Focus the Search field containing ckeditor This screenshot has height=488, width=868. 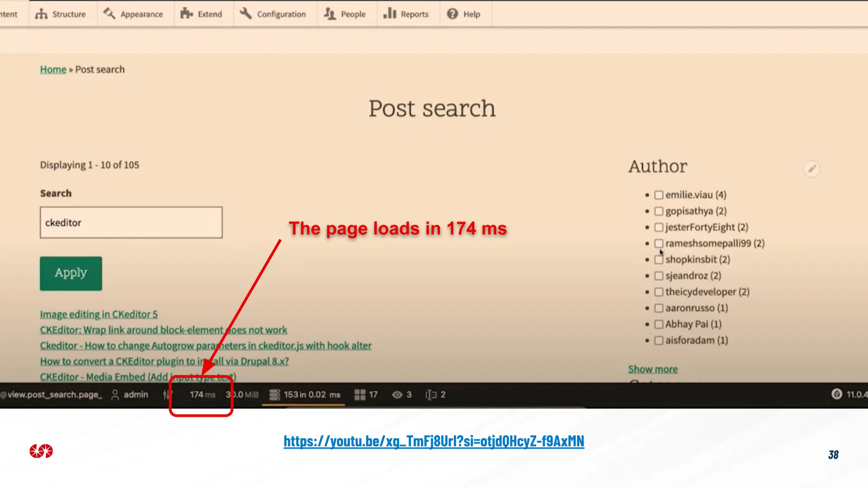pyautogui.click(x=131, y=222)
